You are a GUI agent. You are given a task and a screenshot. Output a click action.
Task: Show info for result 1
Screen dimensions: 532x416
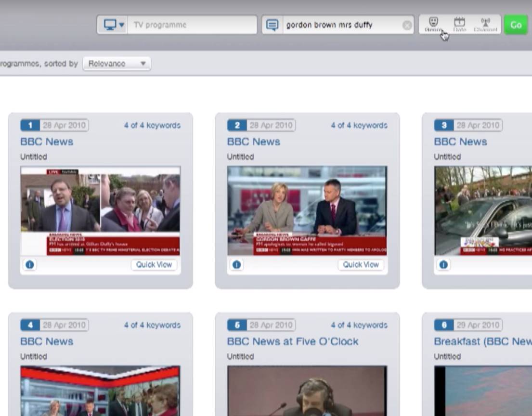(30, 265)
